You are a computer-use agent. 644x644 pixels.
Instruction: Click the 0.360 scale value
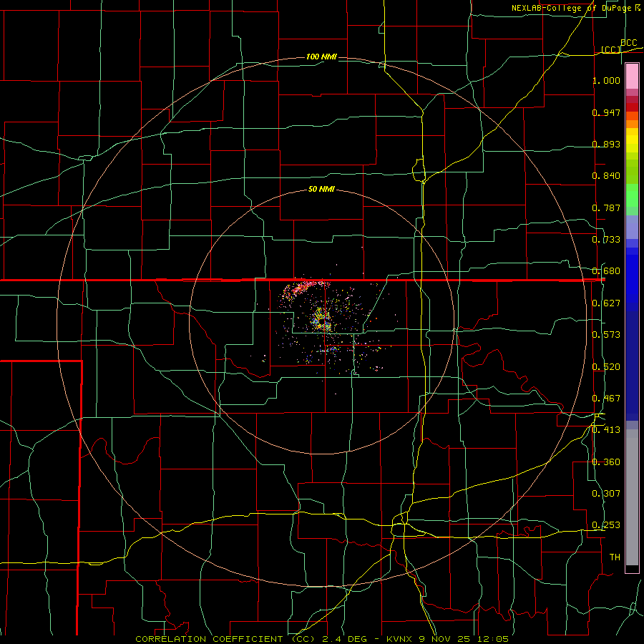click(606, 462)
